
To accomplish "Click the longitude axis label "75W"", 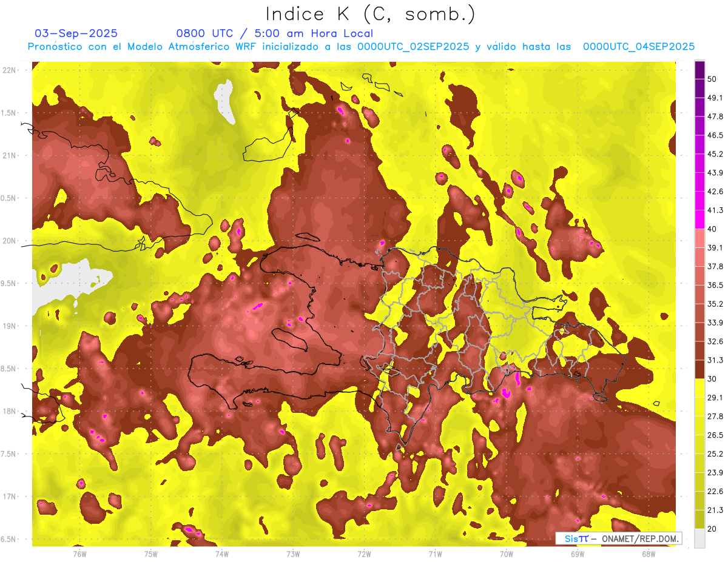I will click(x=151, y=554).
